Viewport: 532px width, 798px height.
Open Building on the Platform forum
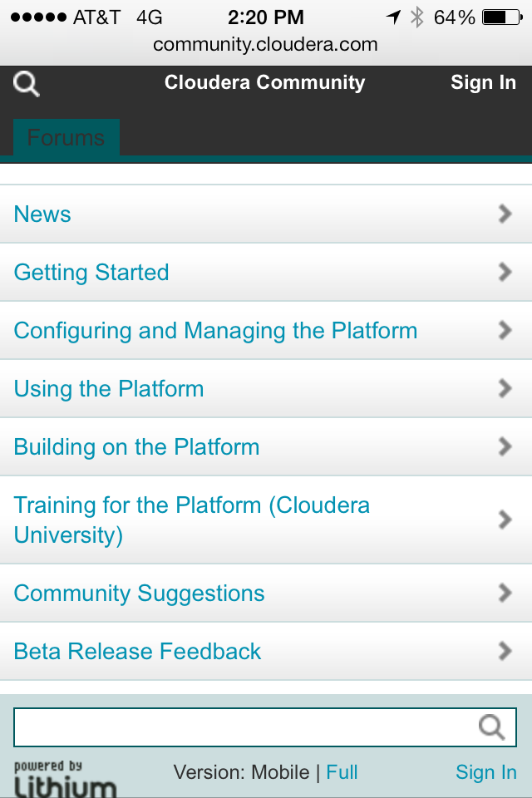point(137,447)
